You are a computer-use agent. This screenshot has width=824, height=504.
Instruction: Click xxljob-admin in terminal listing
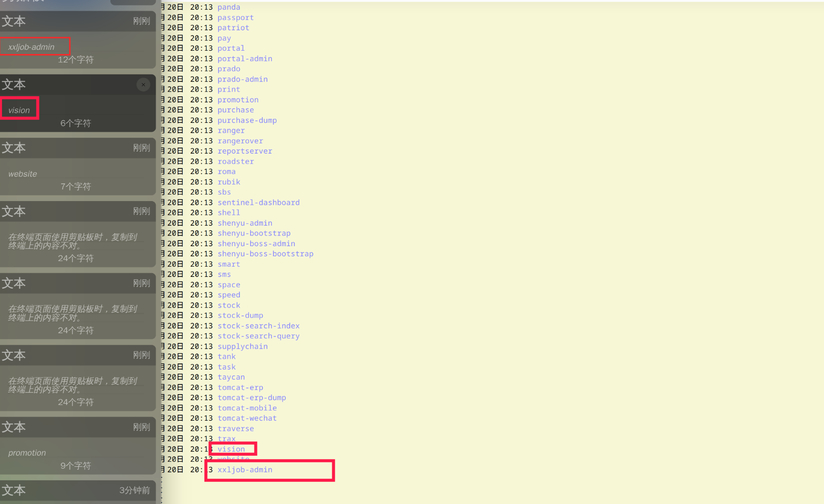[x=245, y=470]
